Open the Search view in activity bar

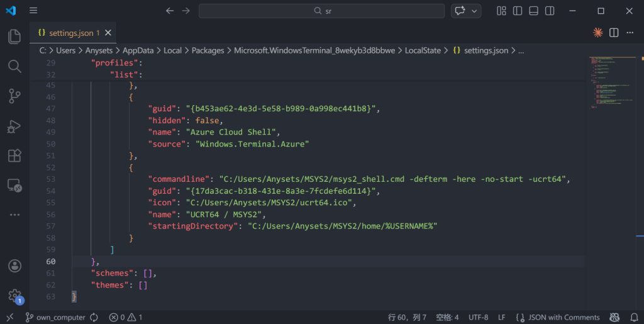click(14, 66)
